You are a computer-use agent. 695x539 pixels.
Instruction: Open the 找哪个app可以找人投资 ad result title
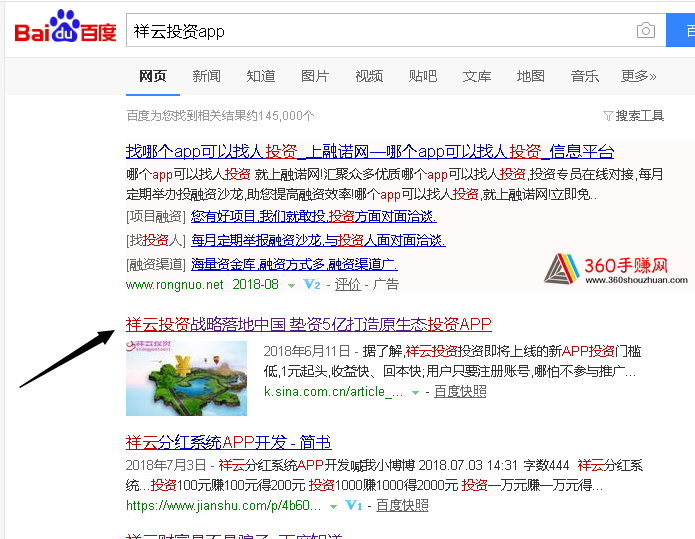[370, 152]
